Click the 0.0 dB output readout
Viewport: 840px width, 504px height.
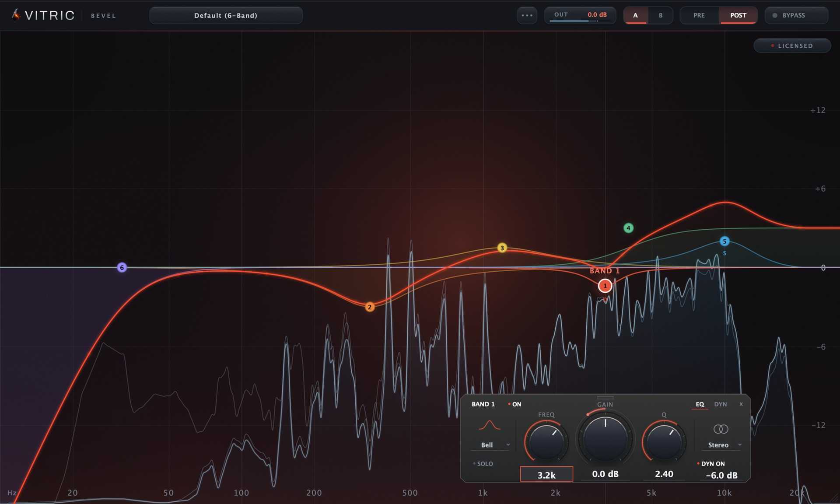point(597,14)
